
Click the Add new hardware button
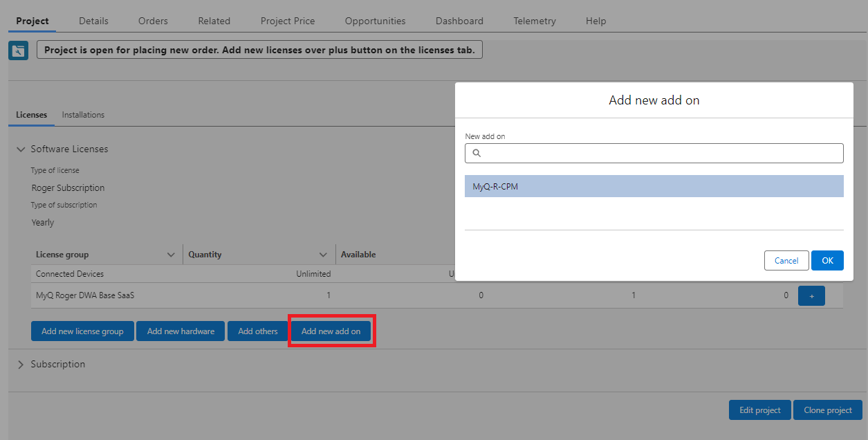181,331
